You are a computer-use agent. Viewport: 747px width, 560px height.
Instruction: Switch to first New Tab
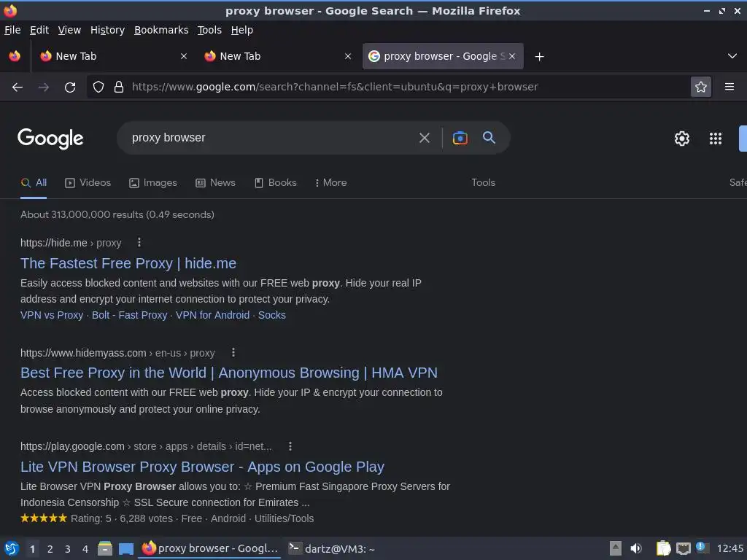113,56
